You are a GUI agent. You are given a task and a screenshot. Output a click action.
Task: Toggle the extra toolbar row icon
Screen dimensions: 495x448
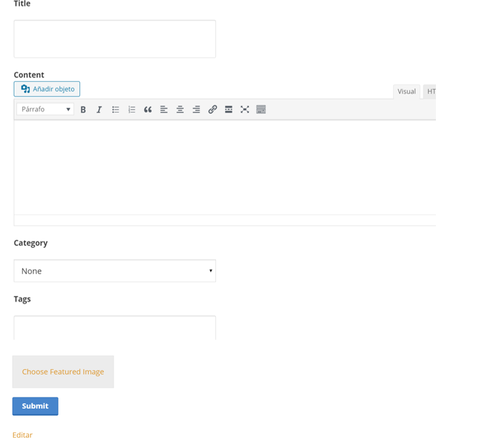pyautogui.click(x=261, y=110)
